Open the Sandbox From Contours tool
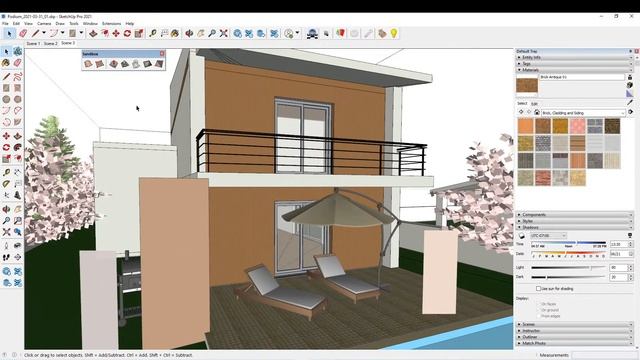This screenshot has width=640, height=360. [88, 64]
